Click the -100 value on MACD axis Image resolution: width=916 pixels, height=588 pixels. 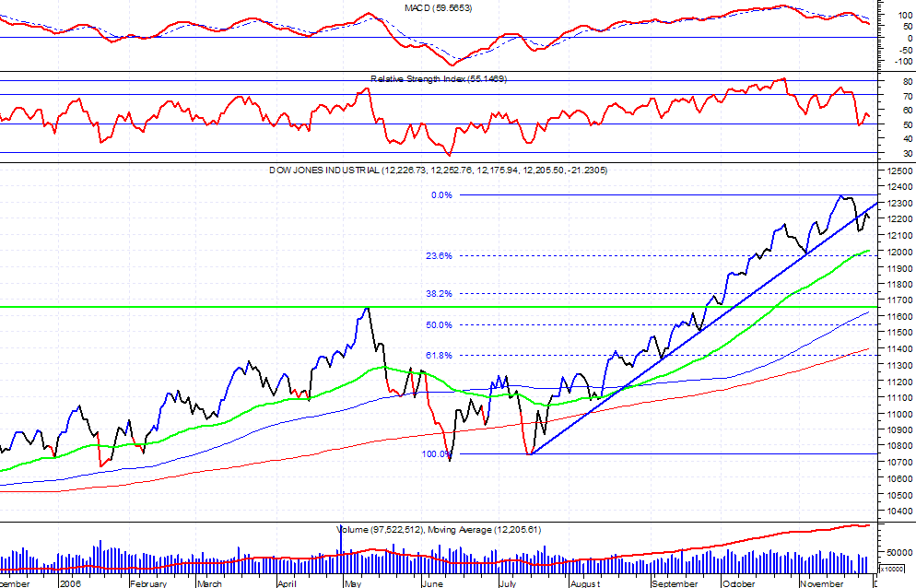click(x=903, y=62)
